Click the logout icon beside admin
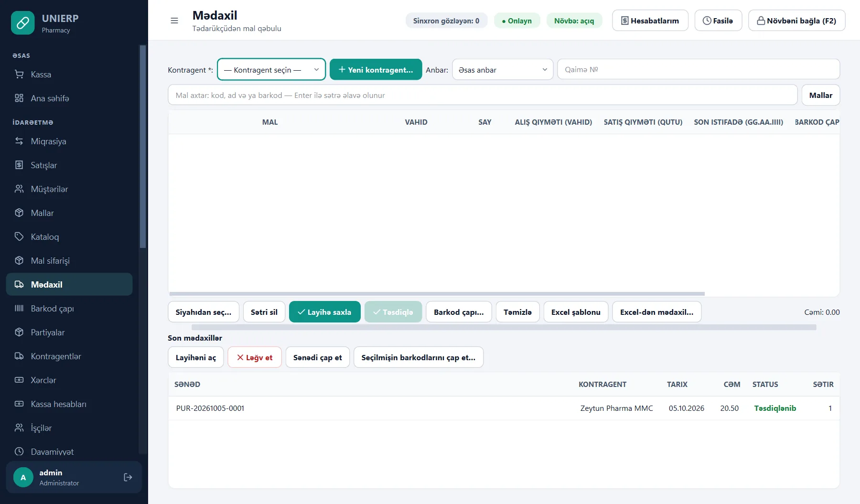This screenshot has width=860, height=504. [128, 477]
